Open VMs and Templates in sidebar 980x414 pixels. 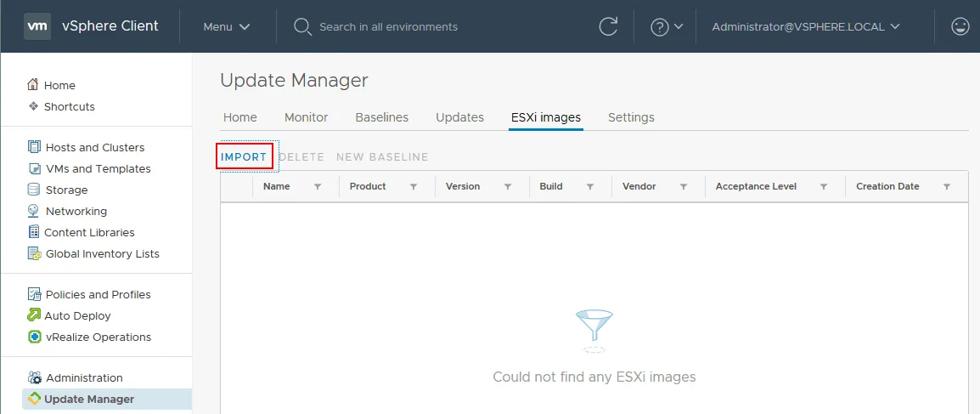point(99,169)
